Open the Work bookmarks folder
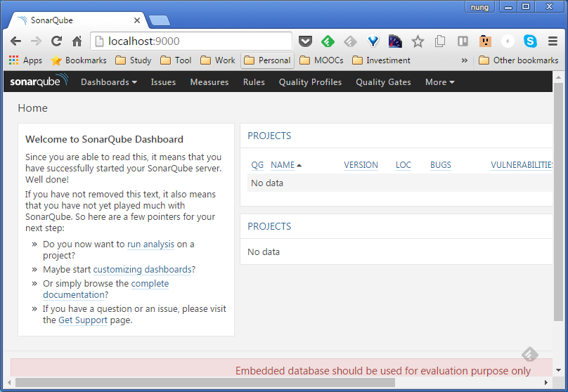This screenshot has width=568, height=392. (218, 60)
